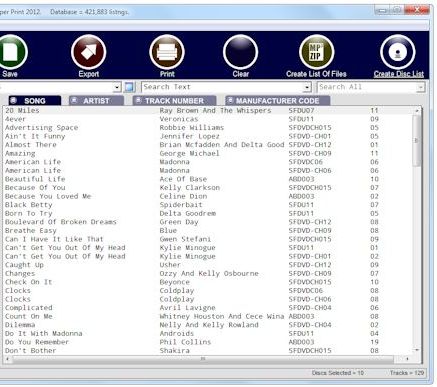Click the Save icon
The image size is (437, 387).
click(11, 52)
